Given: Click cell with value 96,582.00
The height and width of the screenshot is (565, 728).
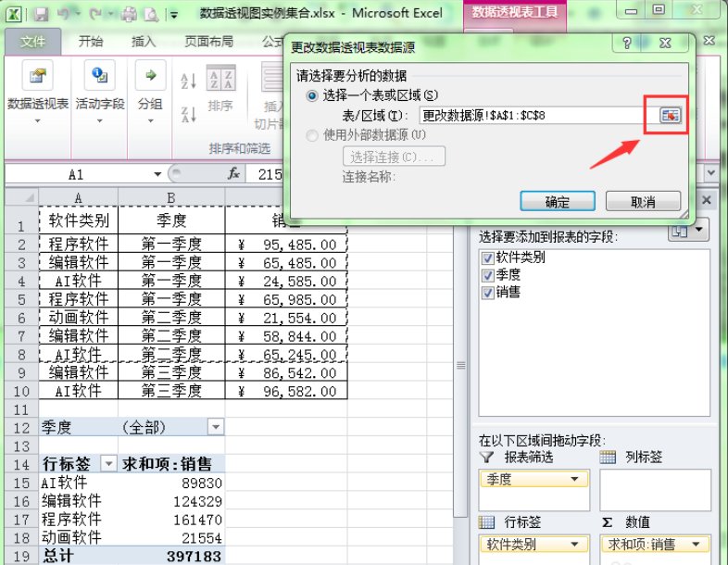Looking at the screenshot, I should 286,391.
